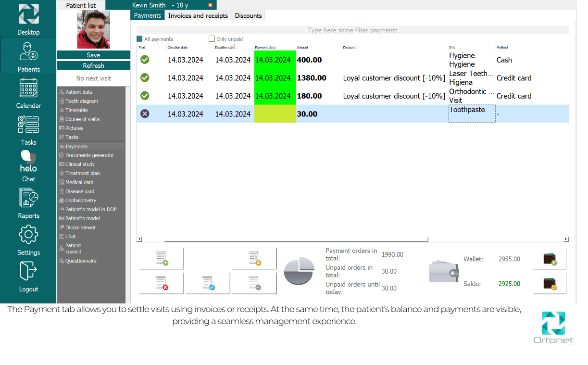This screenshot has height=365, width=588.
Task: Click the payments pie chart icon
Action: tap(299, 271)
